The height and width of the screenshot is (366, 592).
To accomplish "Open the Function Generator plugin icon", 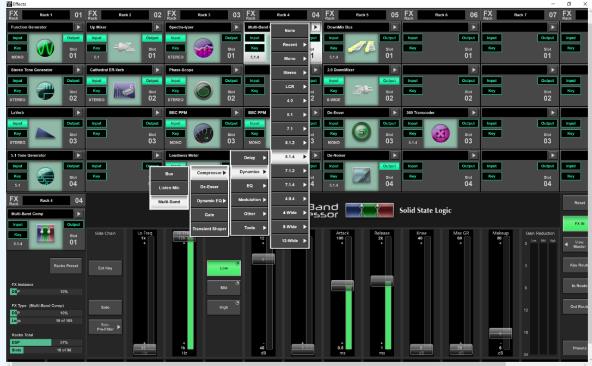I will [45, 48].
